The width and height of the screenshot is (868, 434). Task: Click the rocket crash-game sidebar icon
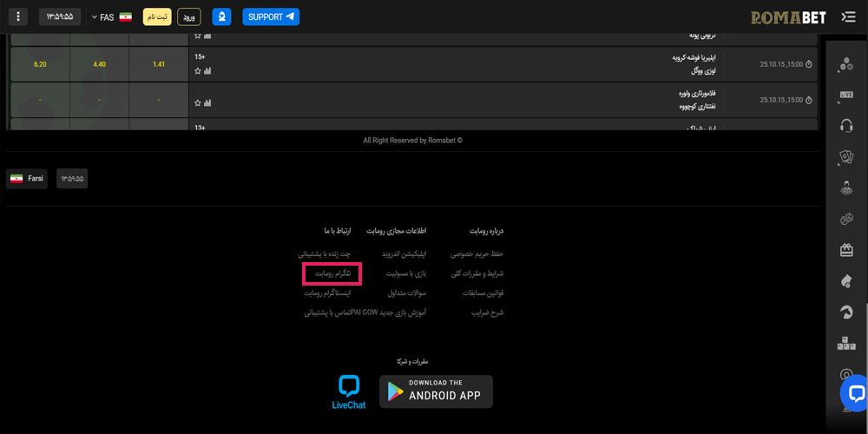tap(845, 281)
